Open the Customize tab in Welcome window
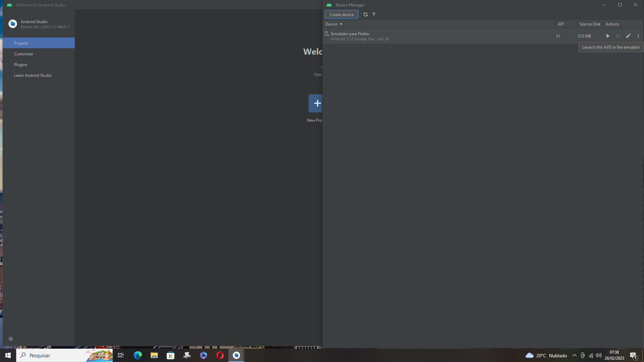Image resolution: width=644 pixels, height=362 pixels. [x=39, y=54]
